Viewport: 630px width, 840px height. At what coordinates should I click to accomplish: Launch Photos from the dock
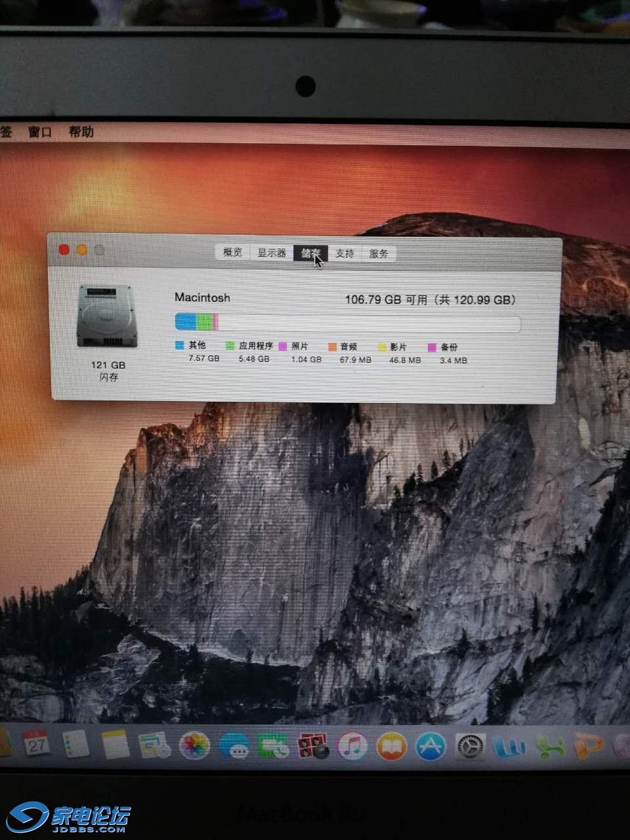195,745
